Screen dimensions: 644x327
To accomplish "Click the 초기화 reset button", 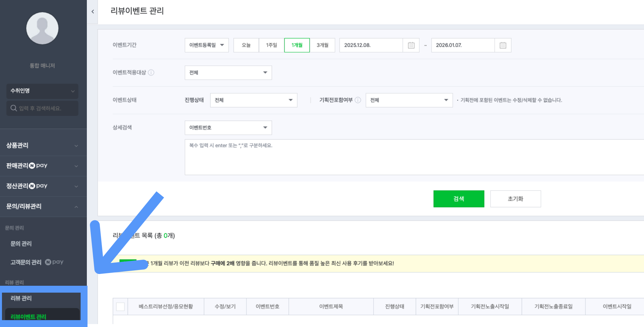I will (x=515, y=199).
